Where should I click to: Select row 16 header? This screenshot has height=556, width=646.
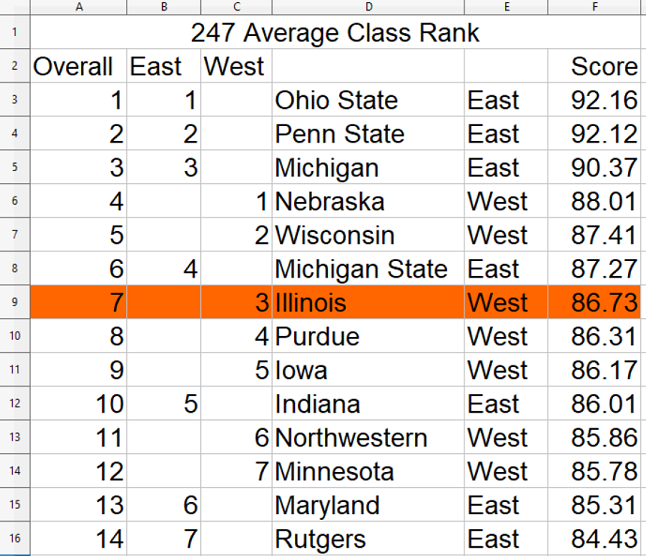click(14, 539)
